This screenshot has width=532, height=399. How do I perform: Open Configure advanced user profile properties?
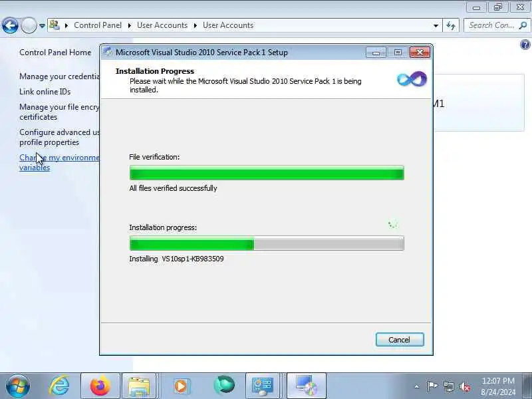pos(59,137)
